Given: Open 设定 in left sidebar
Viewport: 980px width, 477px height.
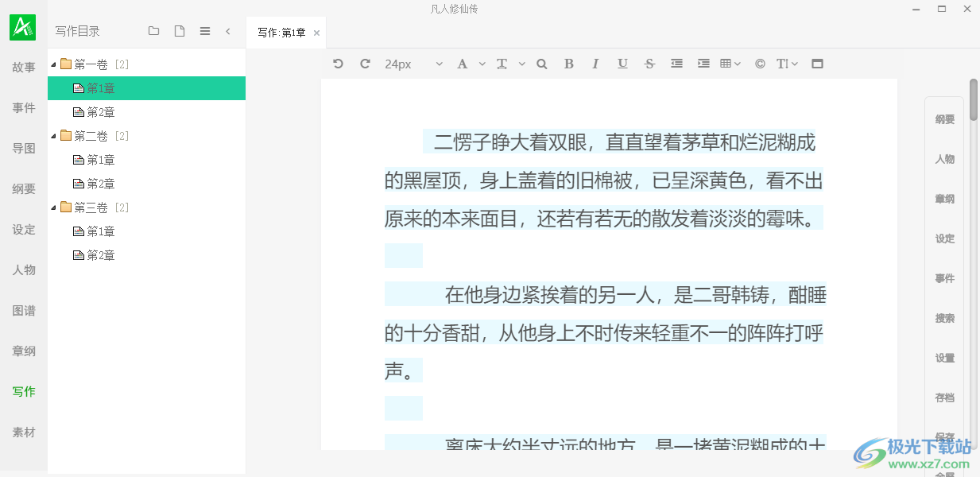Looking at the screenshot, I should tap(24, 230).
